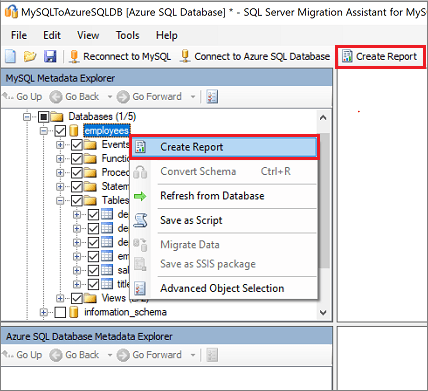The width and height of the screenshot is (428, 391).
Task: Open the Tools menu
Action: (127, 35)
